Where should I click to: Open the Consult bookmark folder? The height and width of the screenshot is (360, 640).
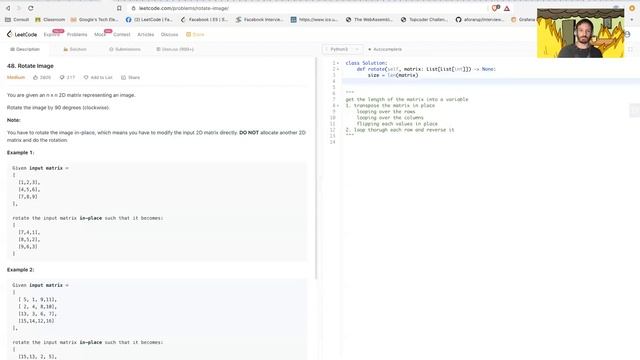click(x=17, y=20)
